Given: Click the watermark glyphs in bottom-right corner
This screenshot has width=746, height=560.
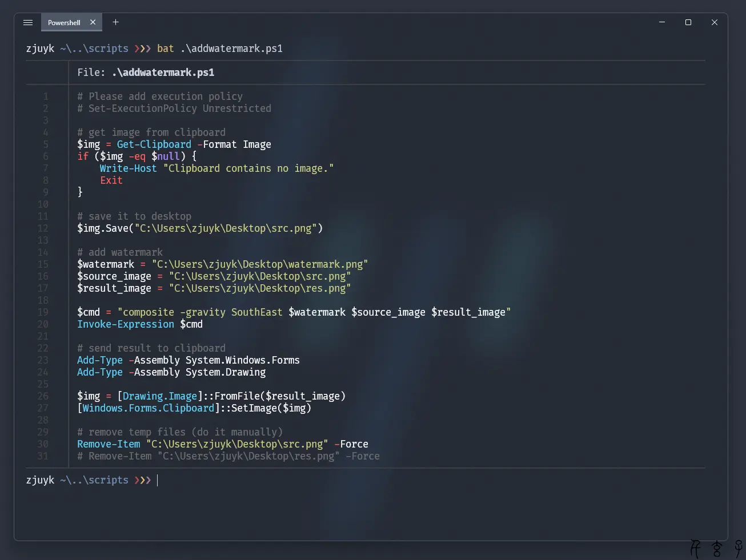Looking at the screenshot, I should 716,549.
